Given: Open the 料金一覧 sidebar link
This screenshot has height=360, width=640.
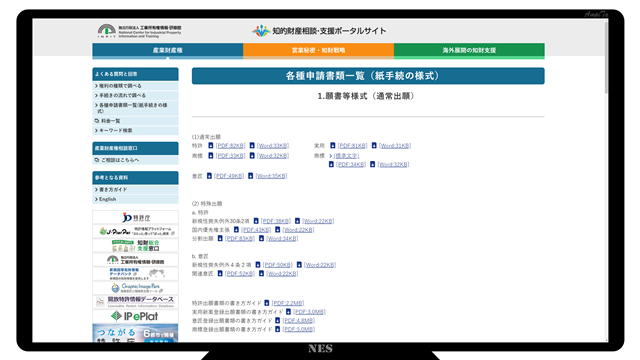Looking at the screenshot, I should (136, 121).
